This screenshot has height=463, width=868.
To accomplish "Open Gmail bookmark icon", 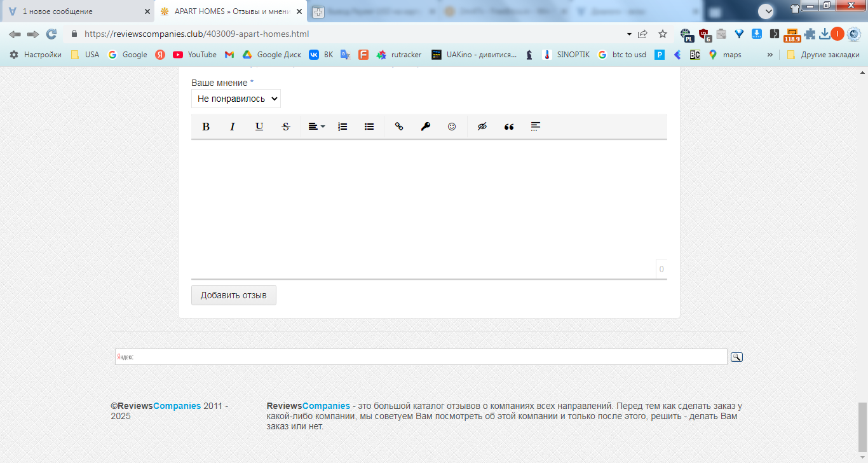I will click(x=229, y=55).
